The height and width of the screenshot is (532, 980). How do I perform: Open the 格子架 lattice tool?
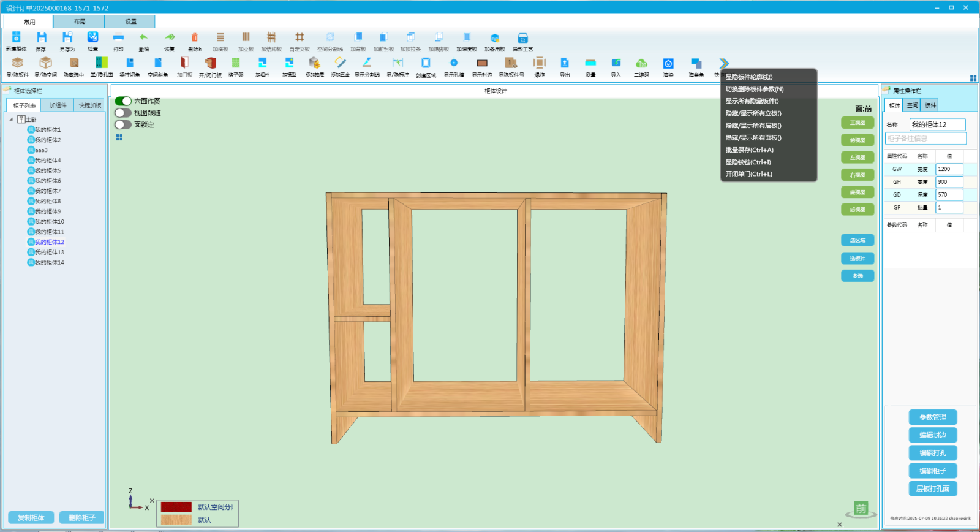pyautogui.click(x=236, y=63)
